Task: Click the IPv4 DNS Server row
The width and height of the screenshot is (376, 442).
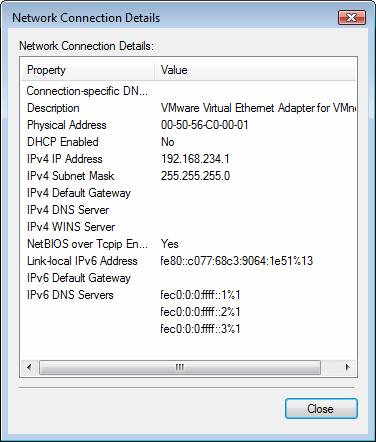Action: tap(189, 210)
